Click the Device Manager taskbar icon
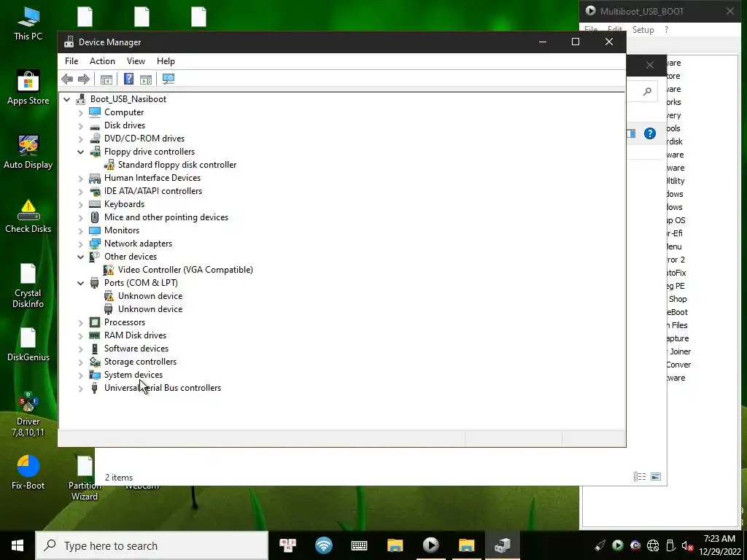The height and width of the screenshot is (560, 747). coord(502,545)
